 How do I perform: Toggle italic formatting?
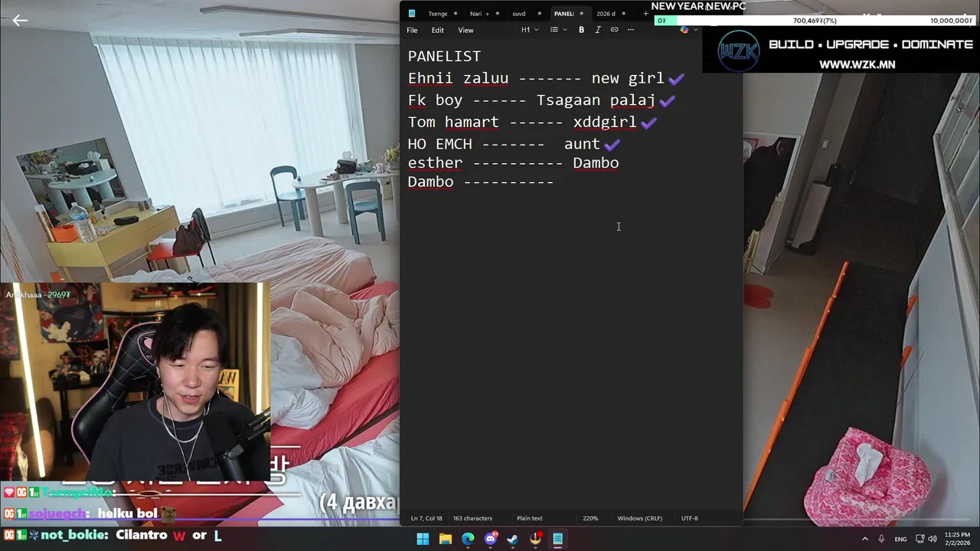598,30
